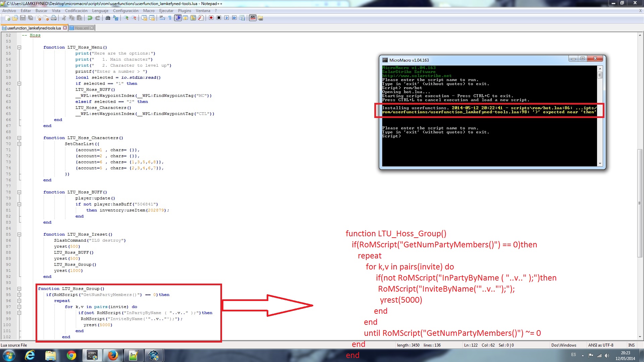Play back recorded macro icon
The height and width of the screenshot is (362, 644).
(x=226, y=18)
